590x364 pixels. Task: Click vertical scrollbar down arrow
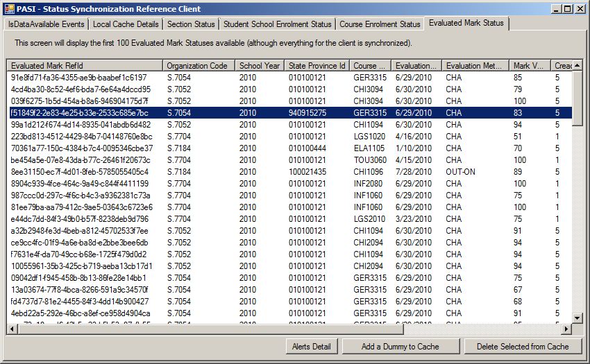point(577,318)
